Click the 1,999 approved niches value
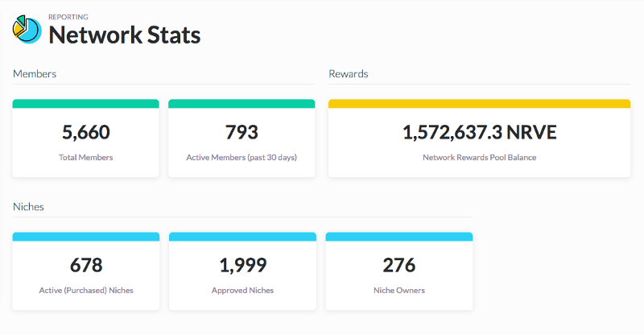This screenshot has height=335, width=644. [x=243, y=265]
